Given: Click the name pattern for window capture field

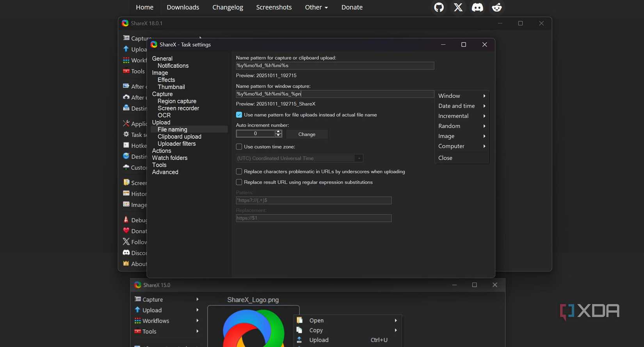Looking at the screenshot, I should pos(335,94).
